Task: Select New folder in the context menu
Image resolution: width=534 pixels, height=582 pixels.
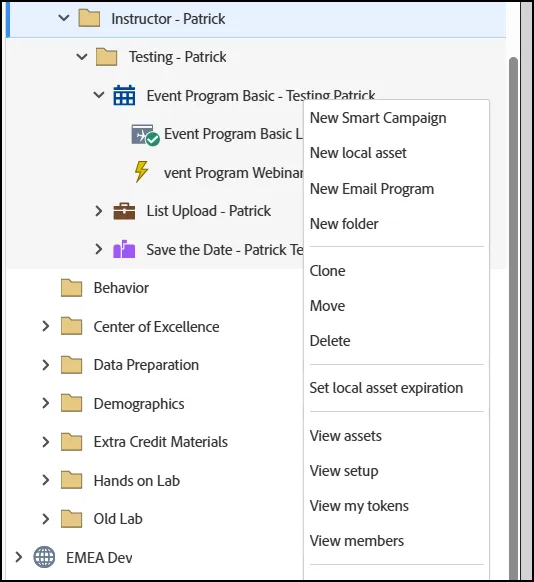Action: click(x=344, y=224)
